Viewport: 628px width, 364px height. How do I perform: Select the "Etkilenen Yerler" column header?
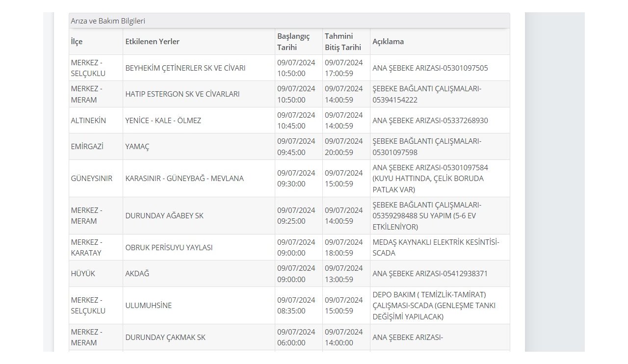152,42
